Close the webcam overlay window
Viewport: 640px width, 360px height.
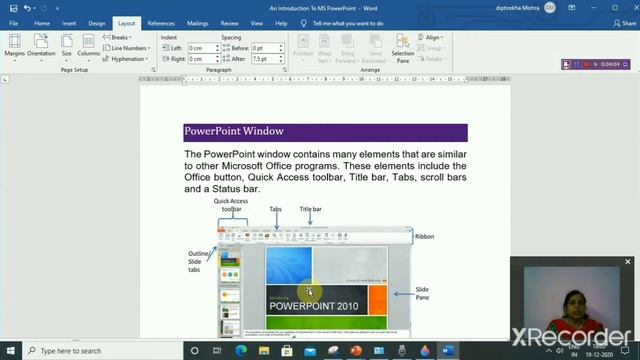coord(628,262)
